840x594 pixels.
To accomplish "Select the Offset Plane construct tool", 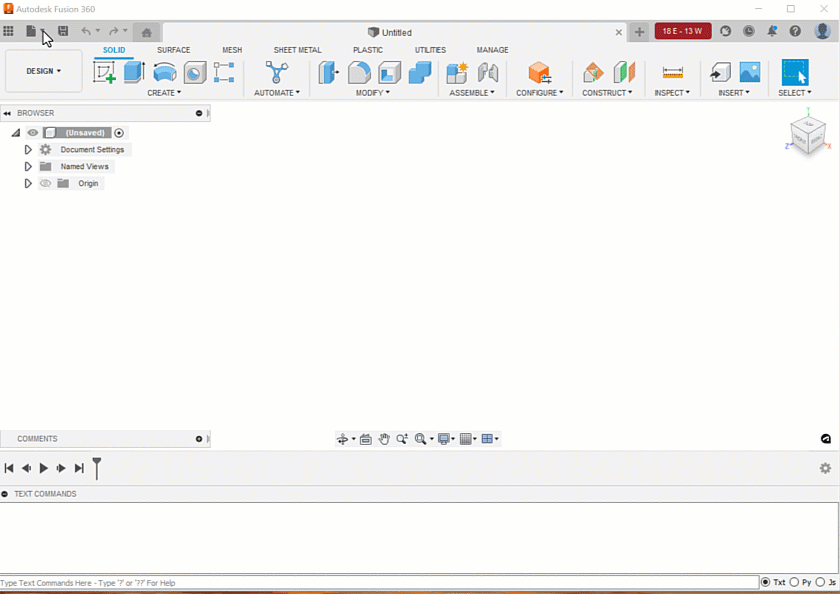I will coord(593,72).
